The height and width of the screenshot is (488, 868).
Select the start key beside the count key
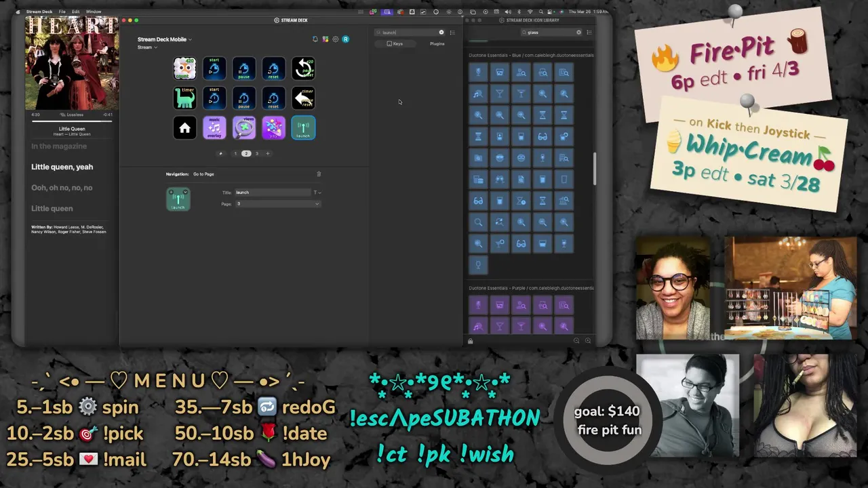point(214,68)
